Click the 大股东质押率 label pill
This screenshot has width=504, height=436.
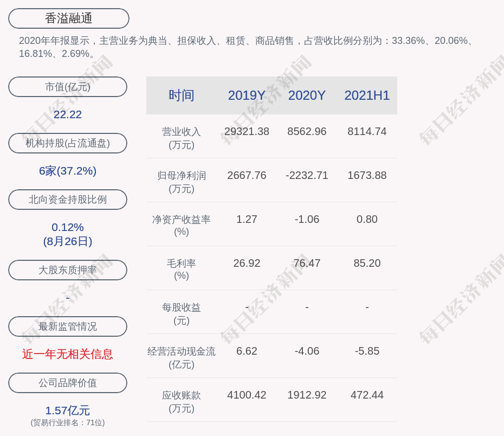pos(68,270)
